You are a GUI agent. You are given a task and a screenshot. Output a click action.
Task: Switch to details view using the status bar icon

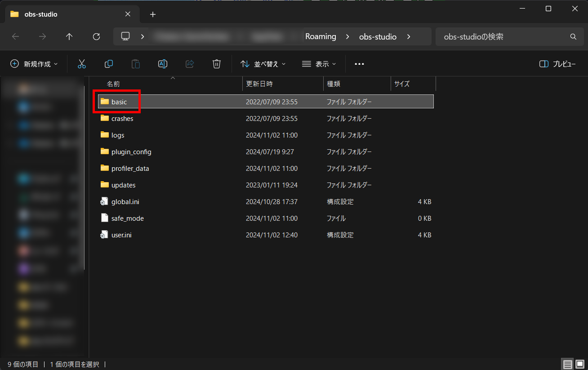point(568,364)
